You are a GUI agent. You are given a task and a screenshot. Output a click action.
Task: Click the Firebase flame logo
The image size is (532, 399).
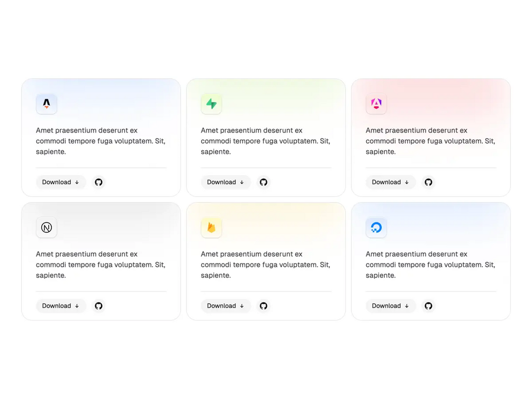coord(211,228)
